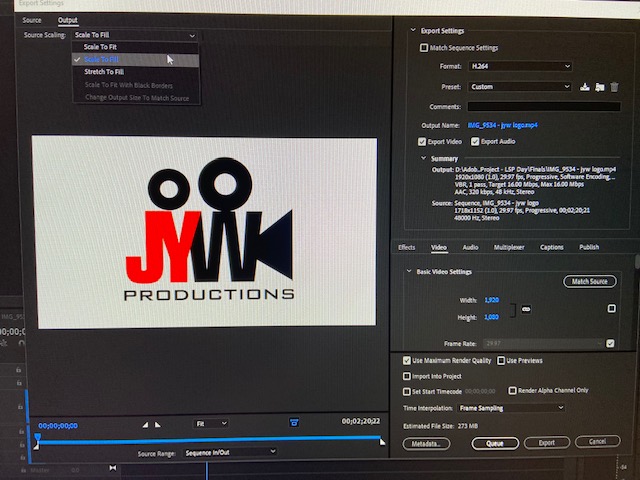Toggle the width-height link constraint icon
This screenshot has width=640, height=480.
pos(526,309)
